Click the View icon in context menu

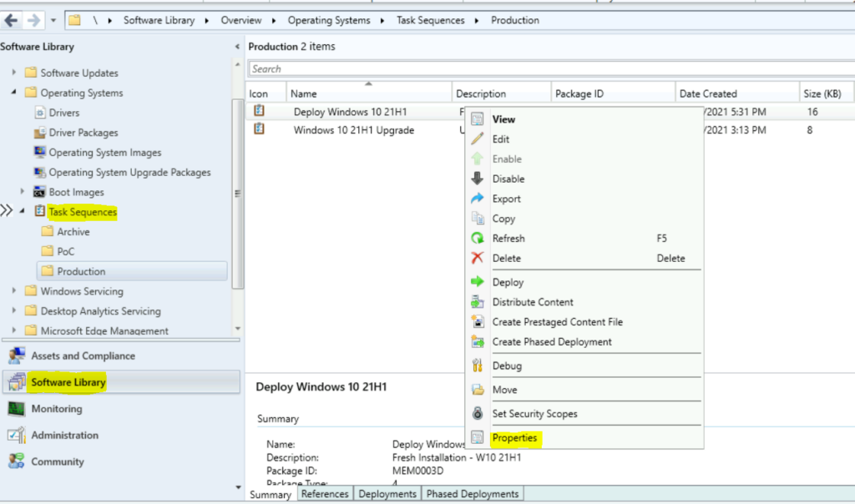[477, 118]
